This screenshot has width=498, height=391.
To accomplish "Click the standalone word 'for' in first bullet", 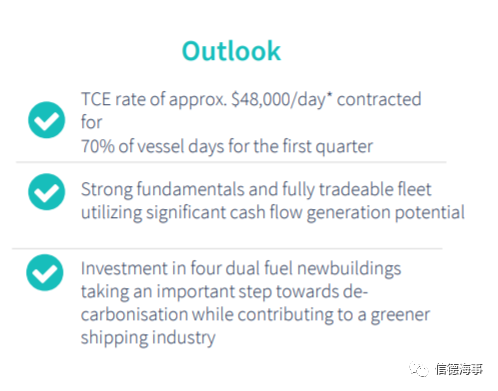I will click(x=92, y=122).
